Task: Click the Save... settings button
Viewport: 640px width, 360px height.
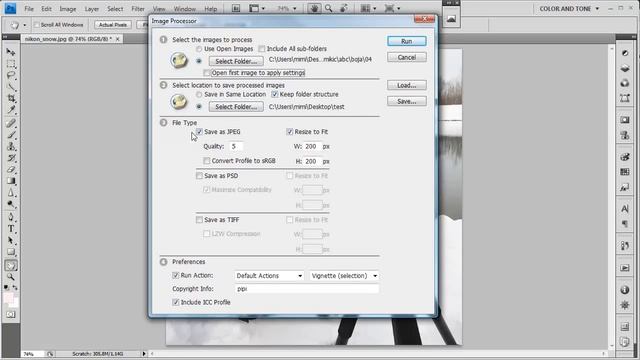Action: click(407, 101)
